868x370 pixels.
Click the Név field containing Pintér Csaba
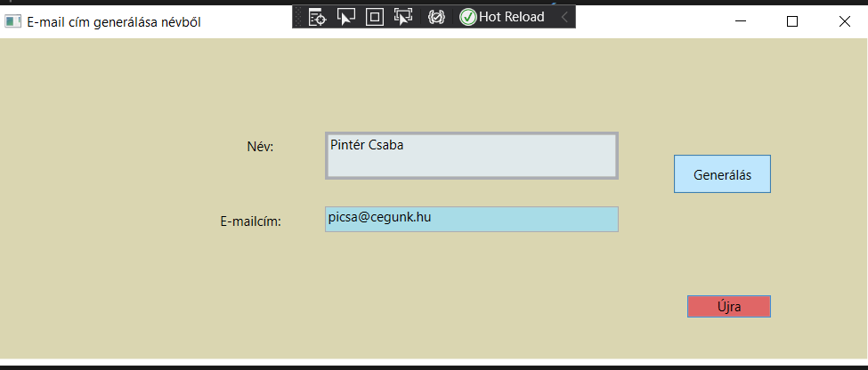472,156
